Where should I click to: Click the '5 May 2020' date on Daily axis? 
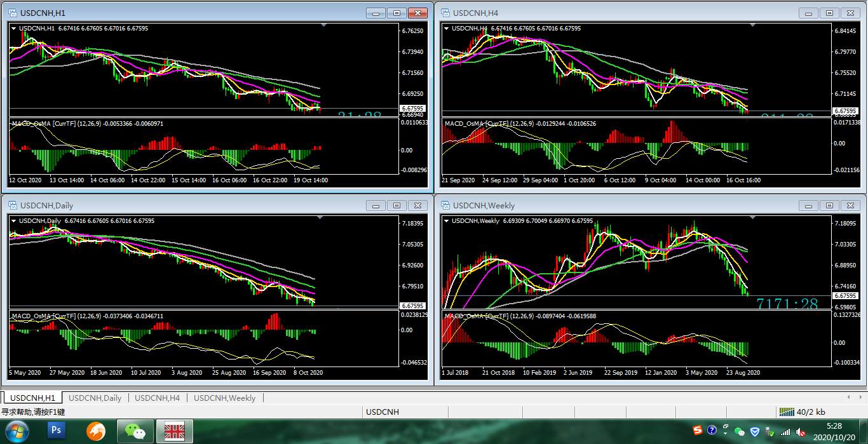click(25, 372)
